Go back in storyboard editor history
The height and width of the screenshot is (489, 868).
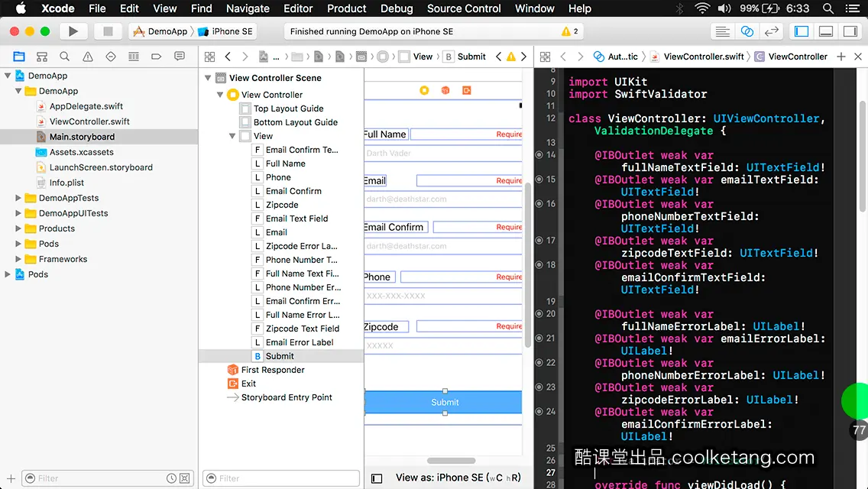click(228, 57)
